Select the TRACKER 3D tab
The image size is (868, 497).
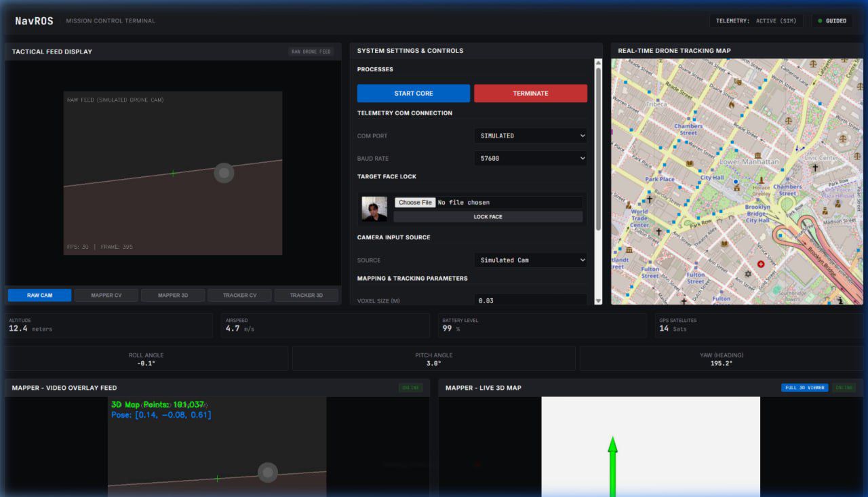(x=307, y=295)
